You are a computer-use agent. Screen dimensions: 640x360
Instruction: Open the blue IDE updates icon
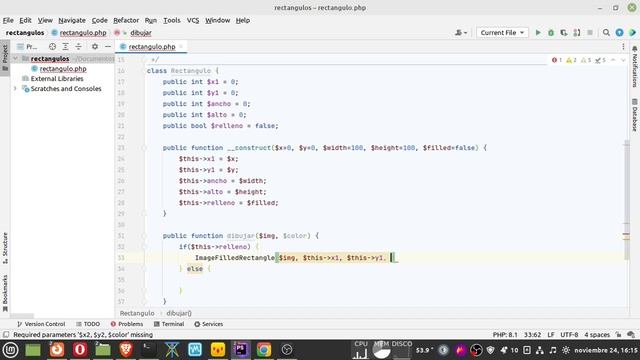click(619, 33)
